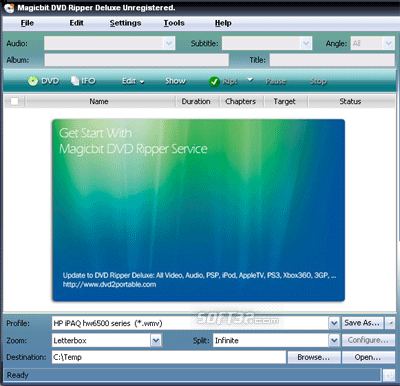
Task: Sort by Name column header
Action: coord(99,101)
